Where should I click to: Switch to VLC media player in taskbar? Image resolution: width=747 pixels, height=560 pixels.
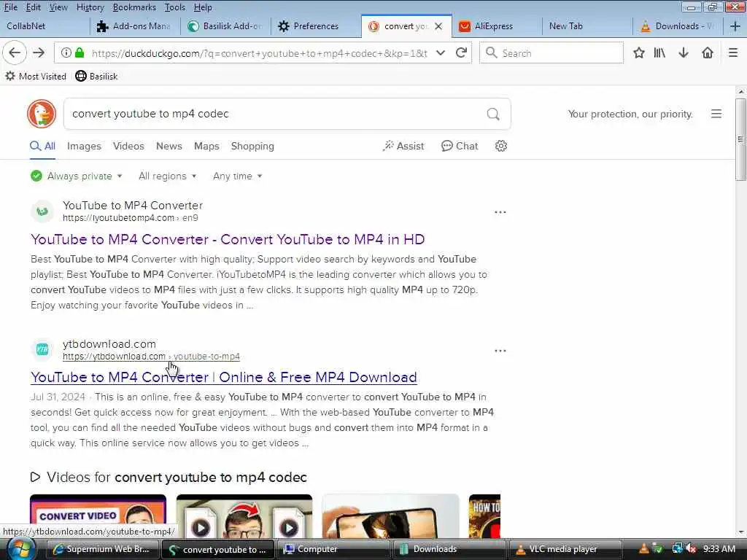pos(565,549)
